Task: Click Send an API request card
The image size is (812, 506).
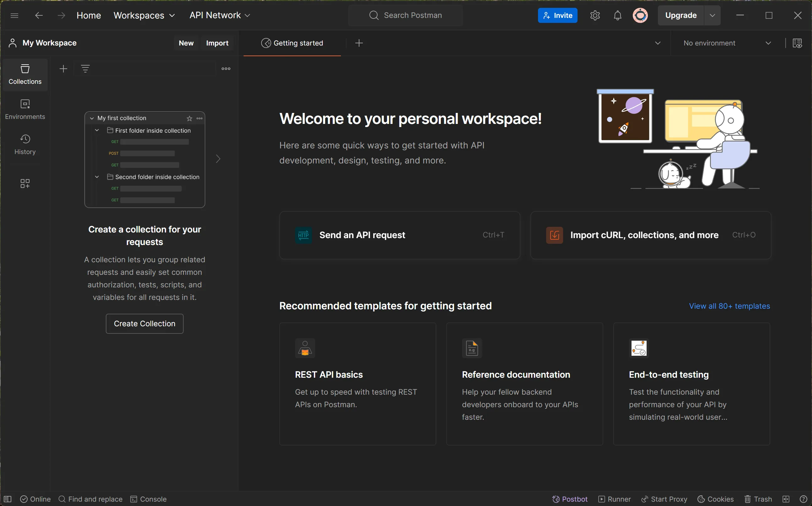Action: tap(400, 235)
